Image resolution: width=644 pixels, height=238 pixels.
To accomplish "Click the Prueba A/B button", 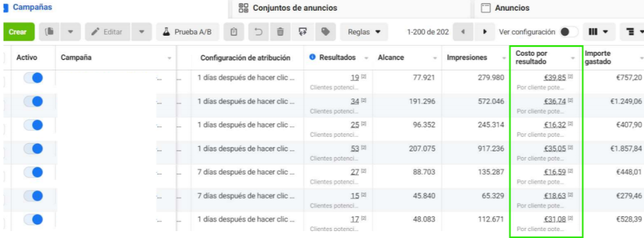I will pos(187,31).
